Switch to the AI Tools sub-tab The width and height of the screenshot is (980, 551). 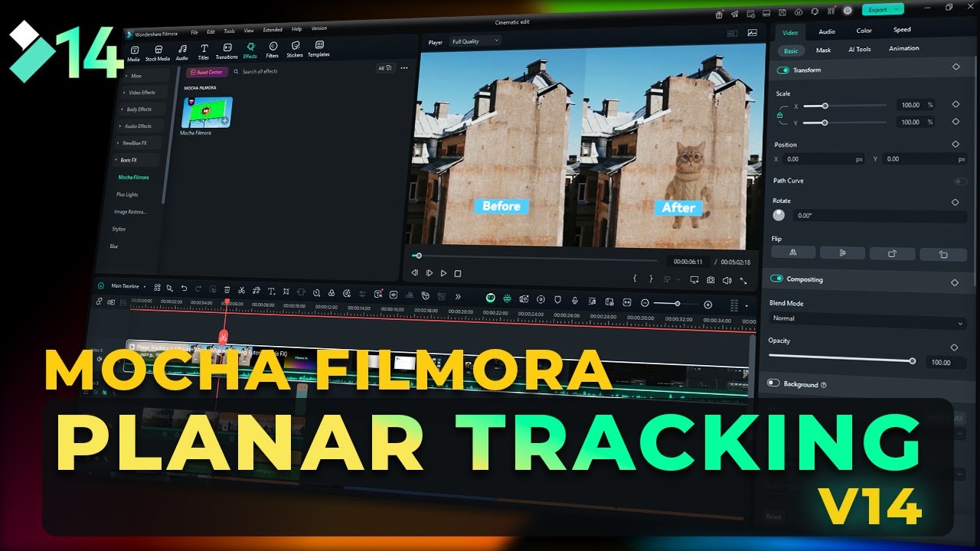(x=859, y=49)
